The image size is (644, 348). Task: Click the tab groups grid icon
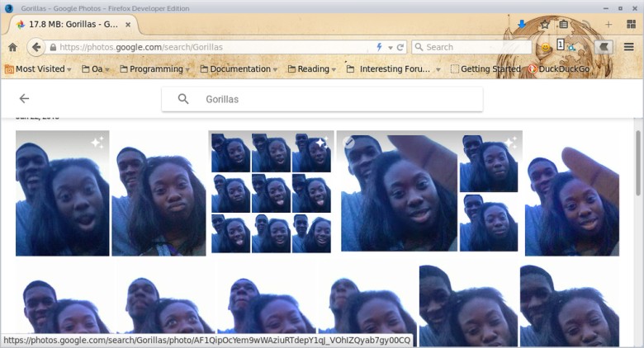coord(631,25)
